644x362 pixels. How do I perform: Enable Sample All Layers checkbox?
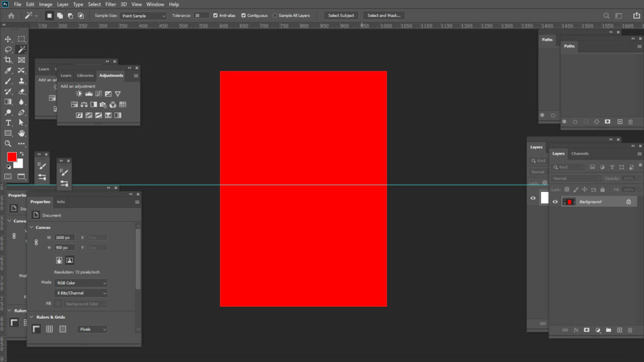(275, 16)
